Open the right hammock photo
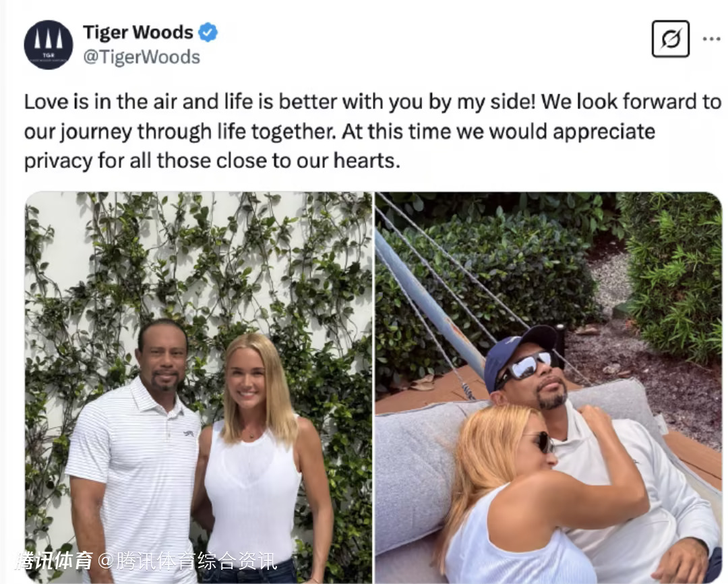The image size is (728, 584). click(549, 388)
